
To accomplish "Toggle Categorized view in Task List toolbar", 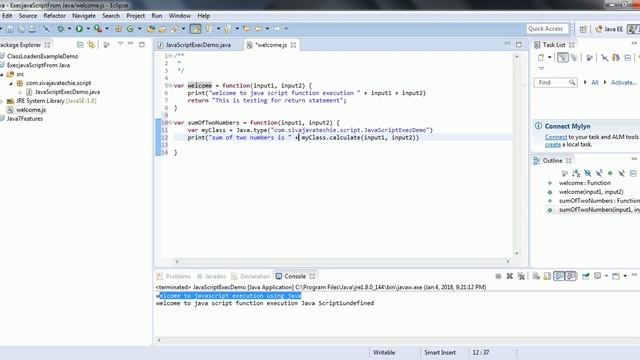I will pyautogui.click(x=563, y=58).
